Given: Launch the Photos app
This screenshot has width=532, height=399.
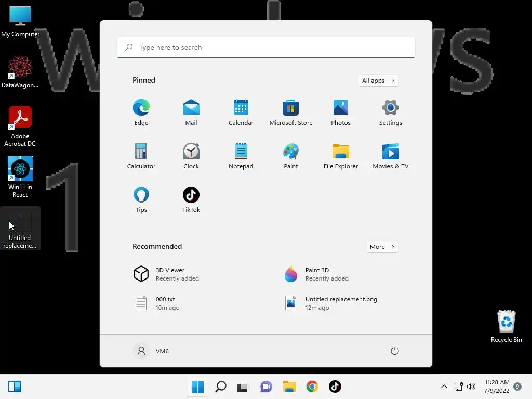Looking at the screenshot, I should click(341, 112).
